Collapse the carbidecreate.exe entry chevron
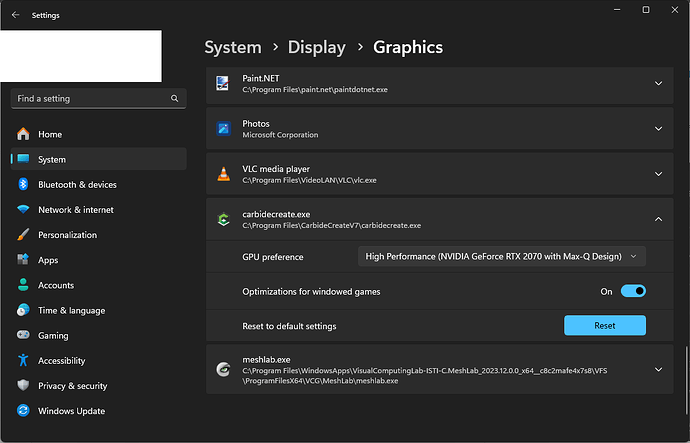690x443 pixels. pyautogui.click(x=658, y=219)
